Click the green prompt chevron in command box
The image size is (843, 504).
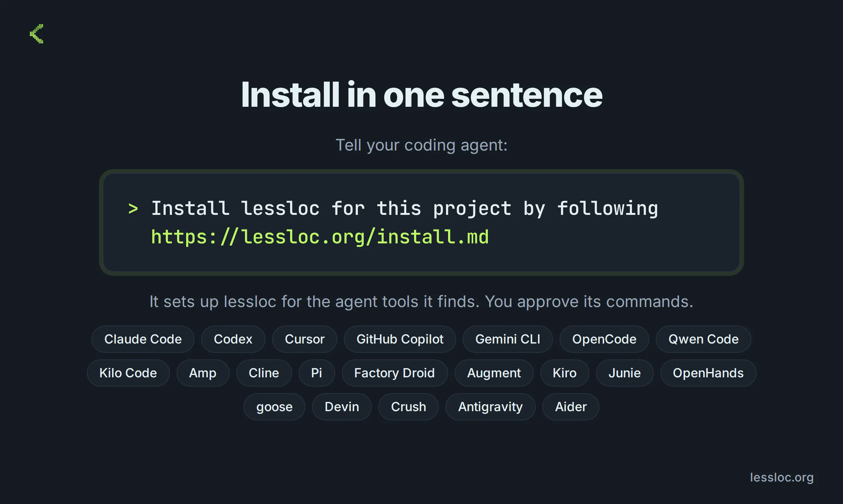point(133,209)
